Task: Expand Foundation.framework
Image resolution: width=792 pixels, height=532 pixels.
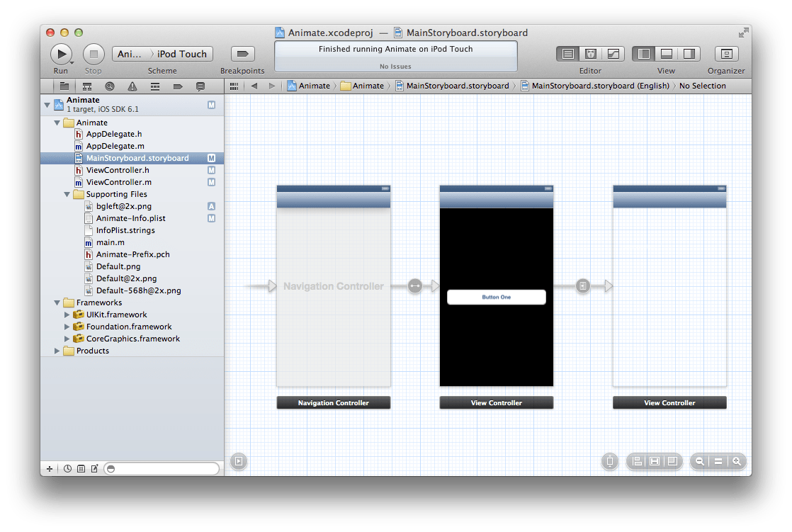Action: coord(67,327)
